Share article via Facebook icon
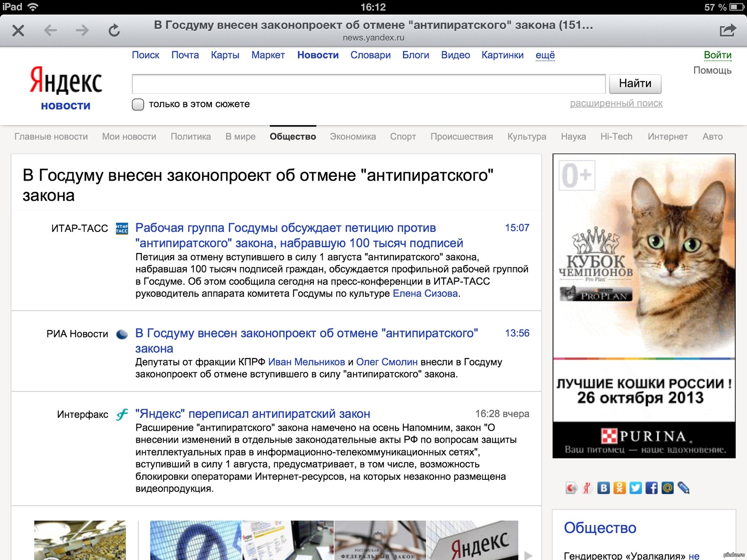Viewport: 747px width, 560px height. point(651,488)
